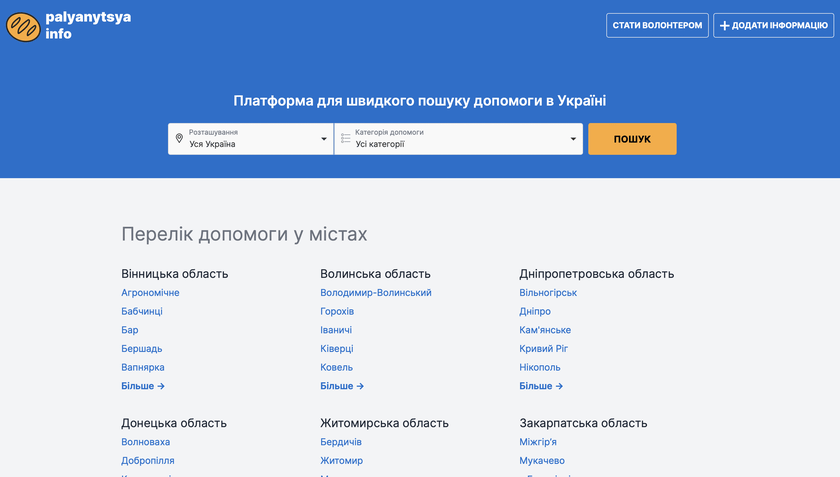Show more cities under Вінницька область
The image size is (840, 477).
coord(143,386)
